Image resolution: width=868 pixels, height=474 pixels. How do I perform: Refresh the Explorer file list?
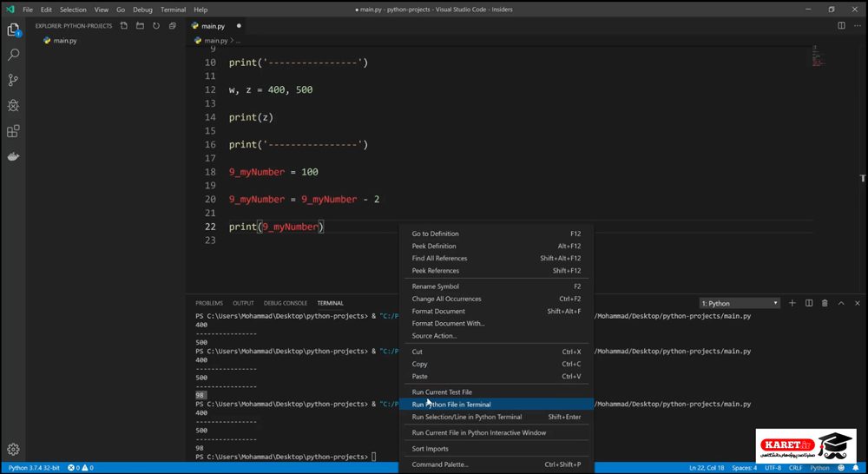(x=156, y=25)
